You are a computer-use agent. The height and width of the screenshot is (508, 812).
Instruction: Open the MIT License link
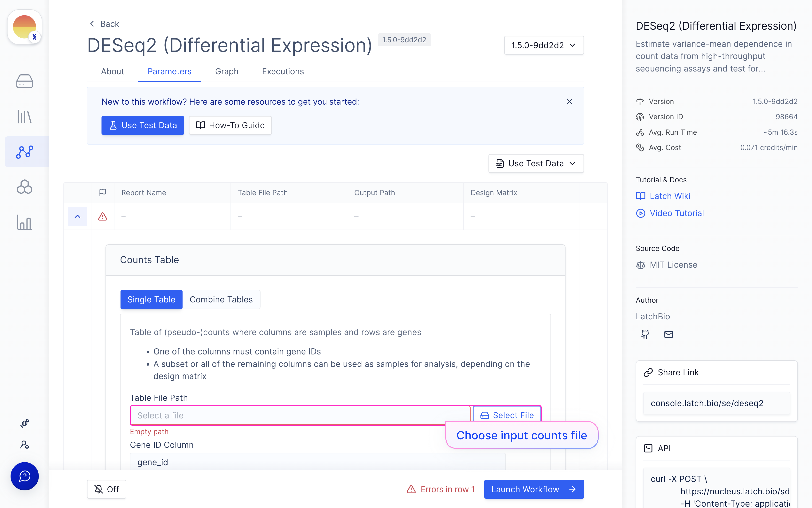pos(673,265)
